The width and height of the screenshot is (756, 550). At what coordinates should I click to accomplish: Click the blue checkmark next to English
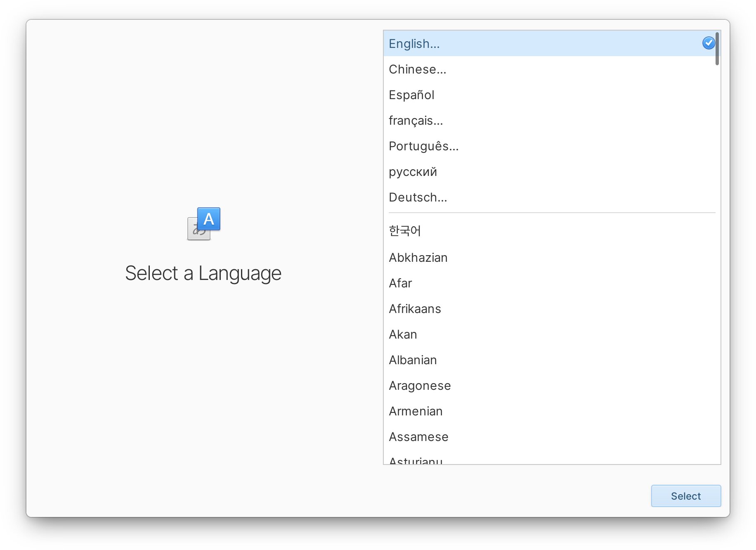(x=708, y=43)
